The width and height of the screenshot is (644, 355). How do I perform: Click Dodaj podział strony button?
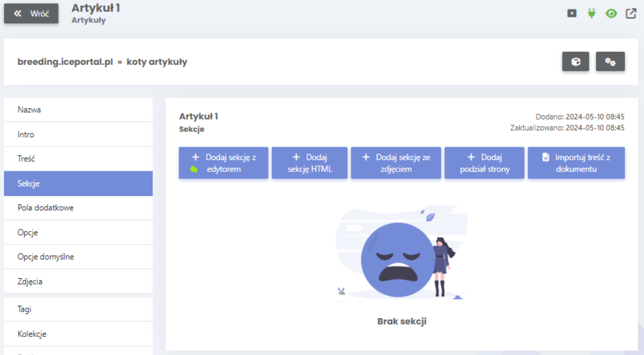pos(484,163)
